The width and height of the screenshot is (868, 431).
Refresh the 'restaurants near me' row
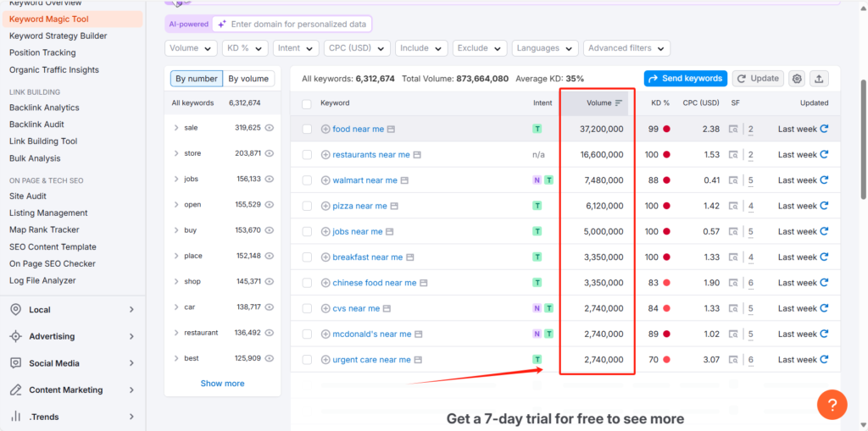coord(824,154)
